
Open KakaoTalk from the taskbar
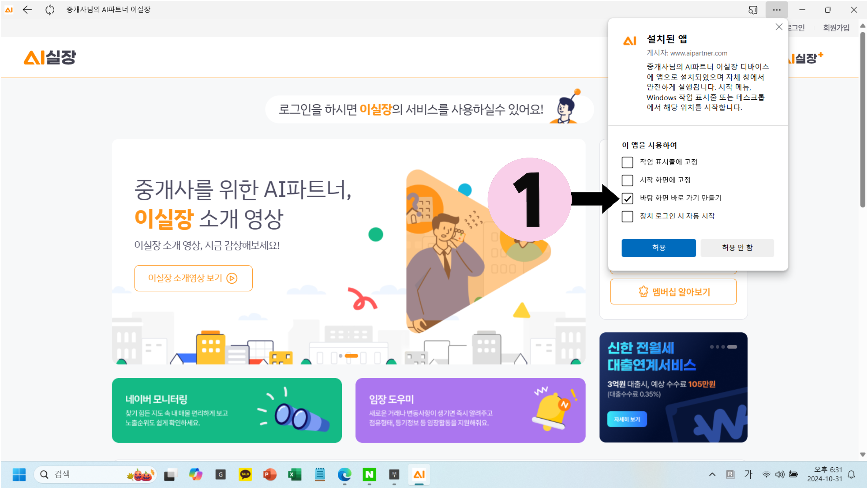[x=245, y=474]
